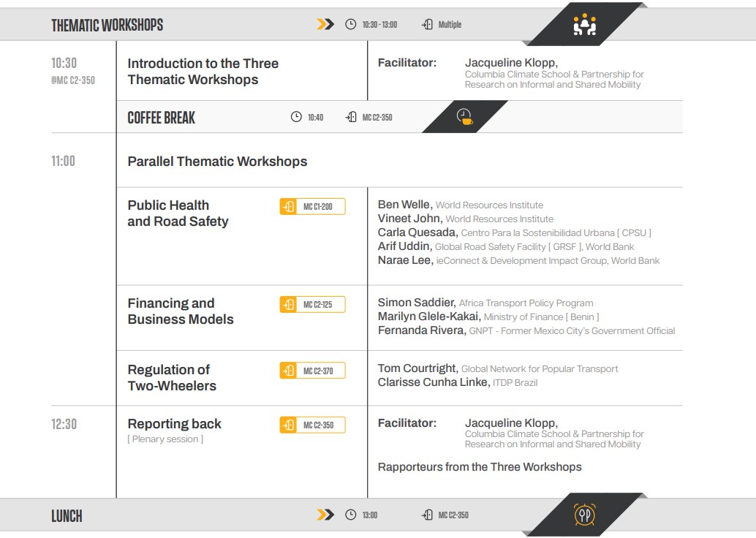The height and width of the screenshot is (538, 756).
Task: Click the Lunch section heading
Action: (67, 516)
